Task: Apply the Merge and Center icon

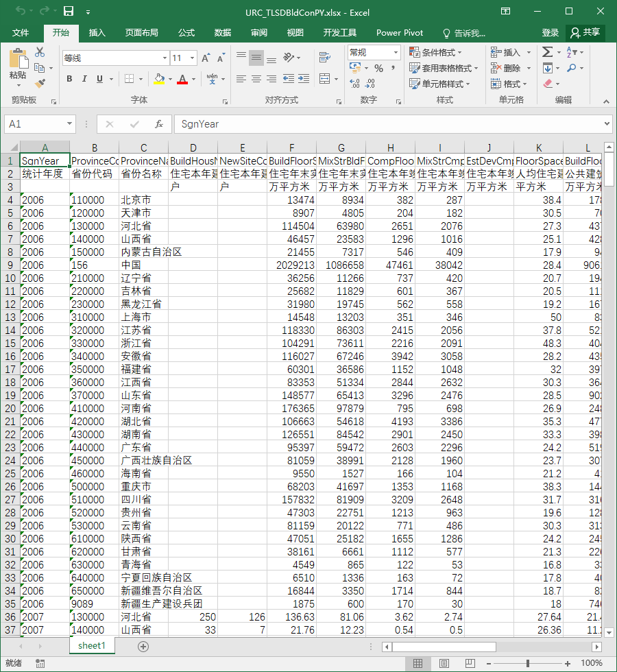Action: click(325, 79)
